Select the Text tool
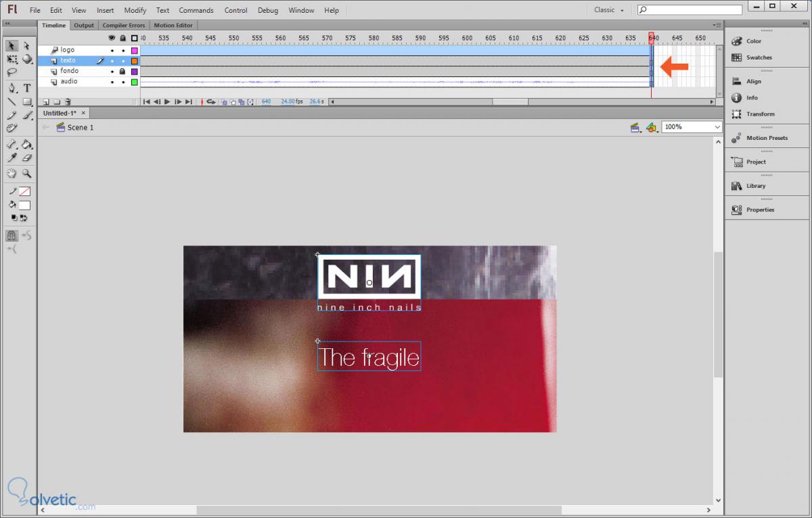Viewport: 812px width, 518px height. coord(27,88)
